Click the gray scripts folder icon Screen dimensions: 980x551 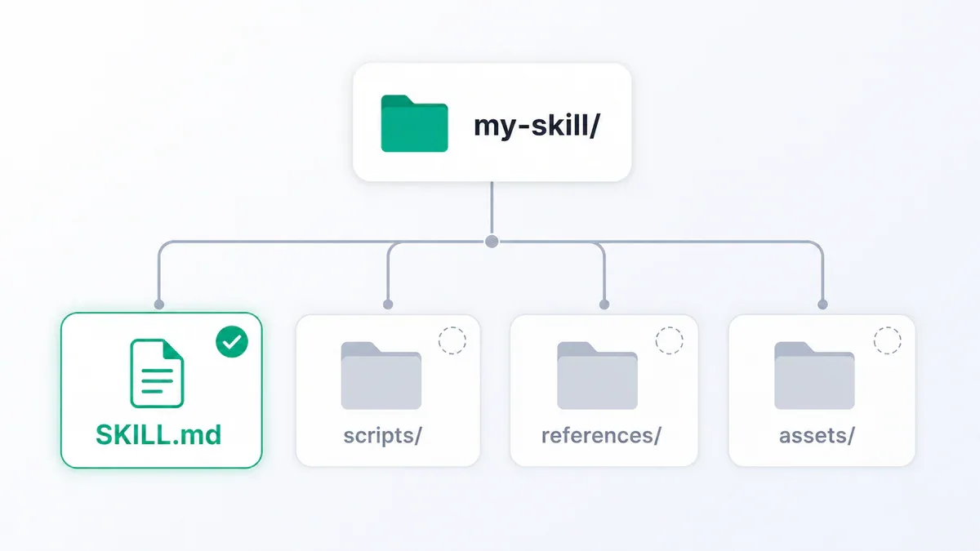381,375
